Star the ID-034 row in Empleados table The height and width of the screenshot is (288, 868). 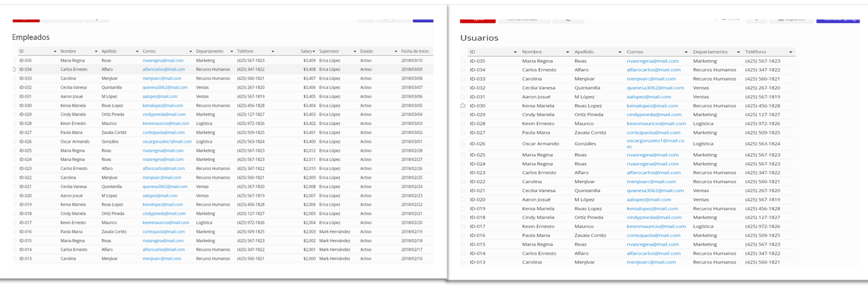click(15, 69)
